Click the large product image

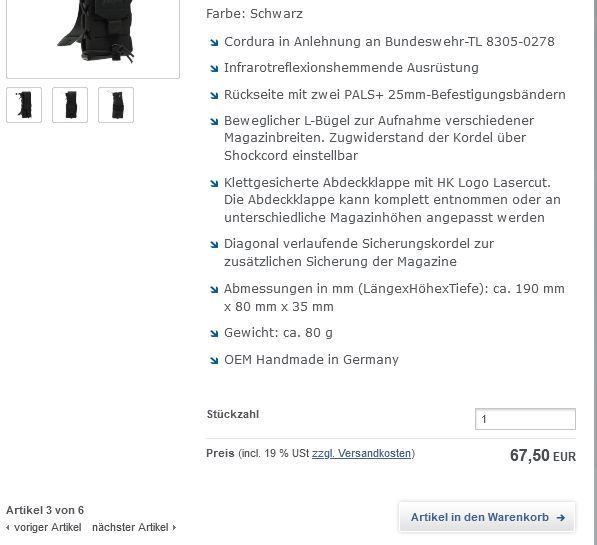point(93,38)
